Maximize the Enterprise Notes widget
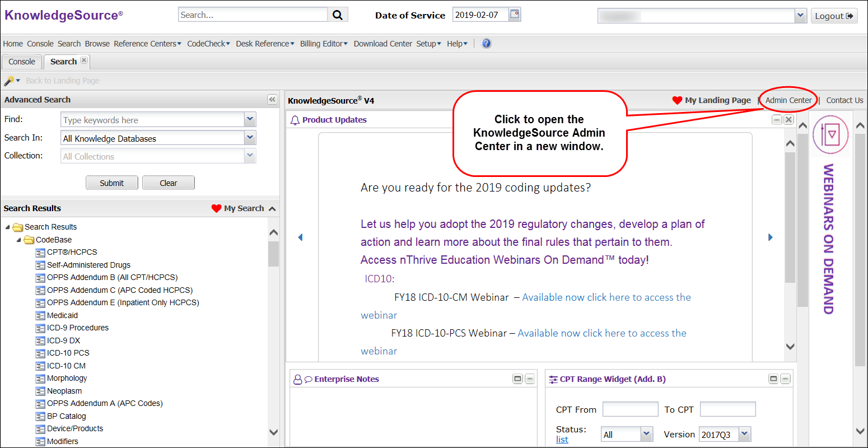868x448 pixels. 517,379
